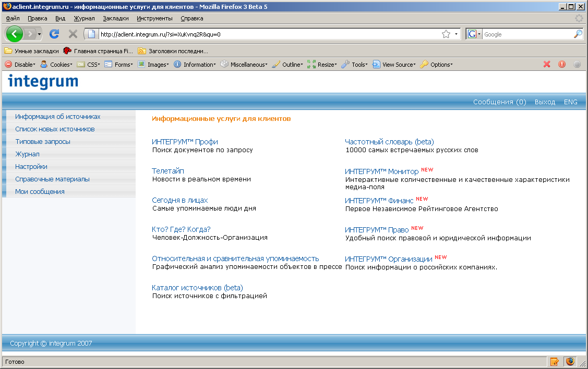Open the Закладки menu

coord(115,18)
